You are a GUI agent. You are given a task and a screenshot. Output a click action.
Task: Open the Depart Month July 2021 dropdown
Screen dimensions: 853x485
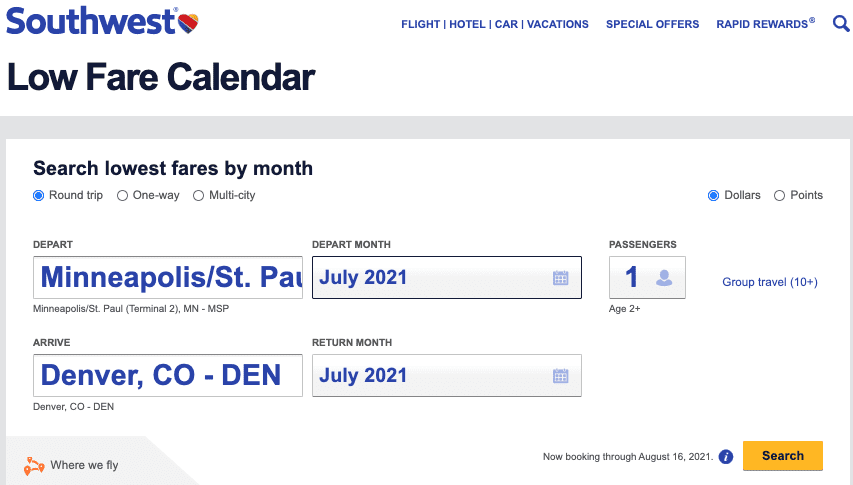tap(447, 277)
